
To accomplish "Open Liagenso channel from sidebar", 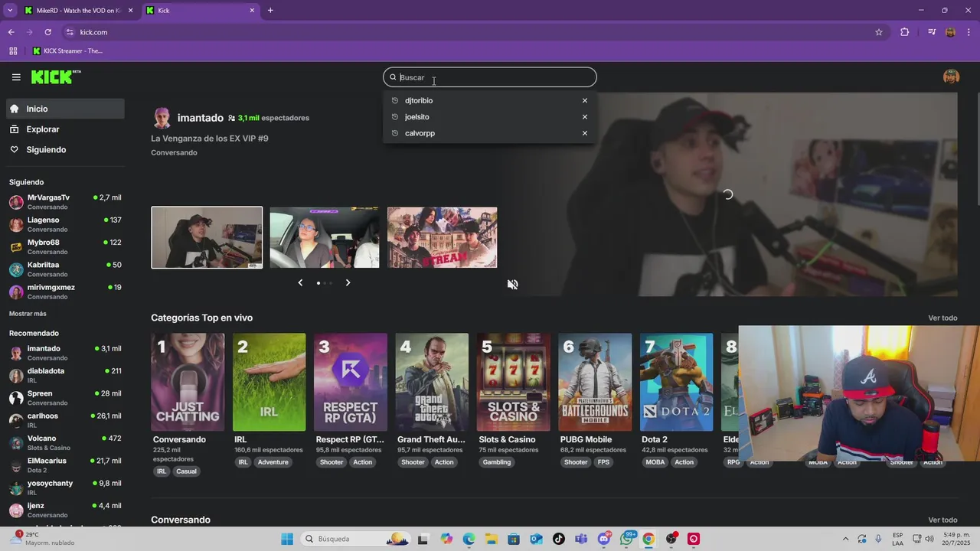I will point(65,224).
